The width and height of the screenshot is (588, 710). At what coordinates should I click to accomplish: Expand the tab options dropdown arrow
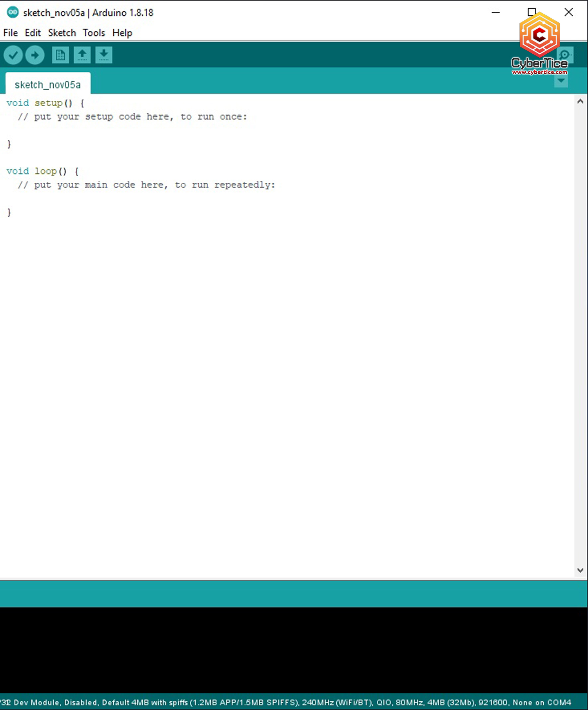click(x=561, y=81)
